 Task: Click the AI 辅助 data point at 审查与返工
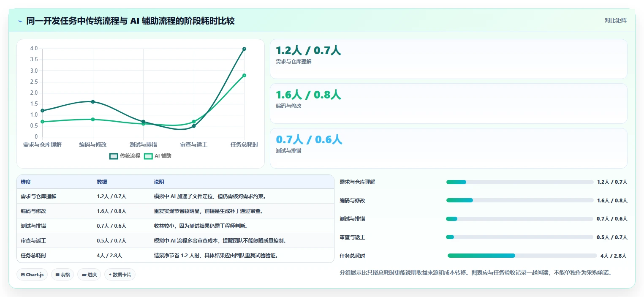point(194,122)
